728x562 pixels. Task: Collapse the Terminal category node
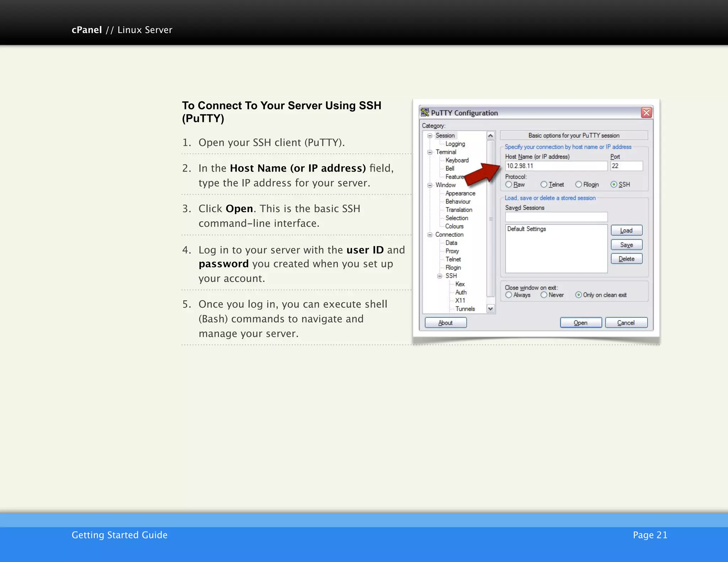430,152
